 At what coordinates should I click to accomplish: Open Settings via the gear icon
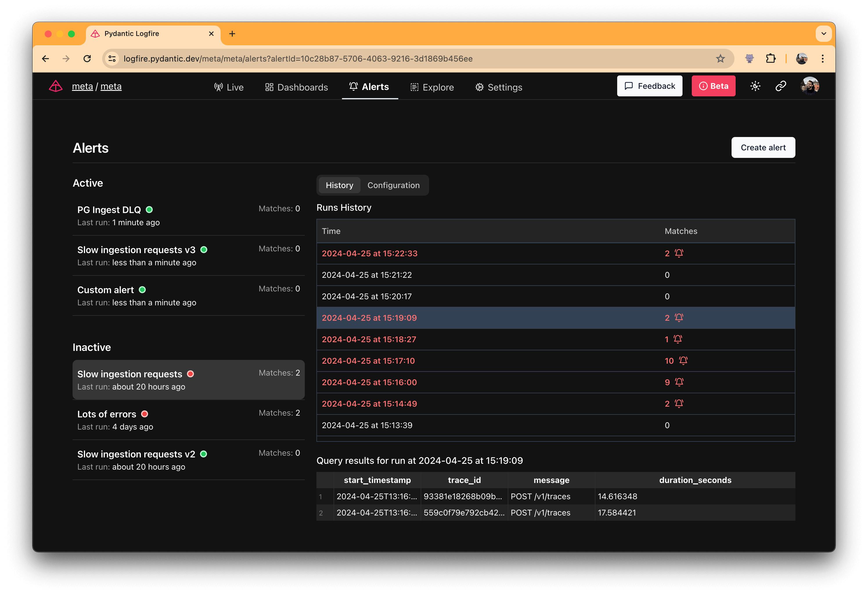pos(480,87)
